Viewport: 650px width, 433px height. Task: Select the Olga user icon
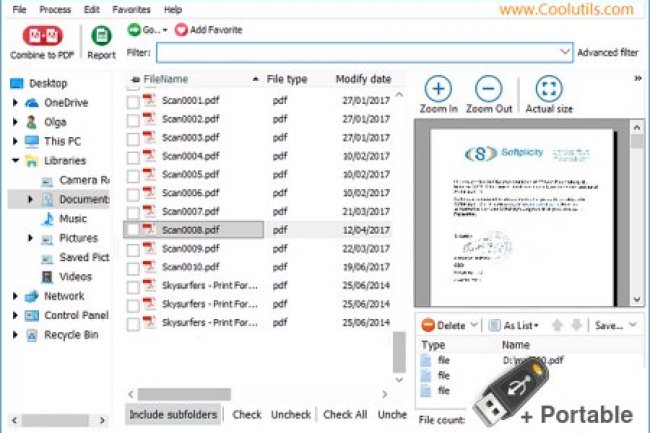tap(32, 122)
